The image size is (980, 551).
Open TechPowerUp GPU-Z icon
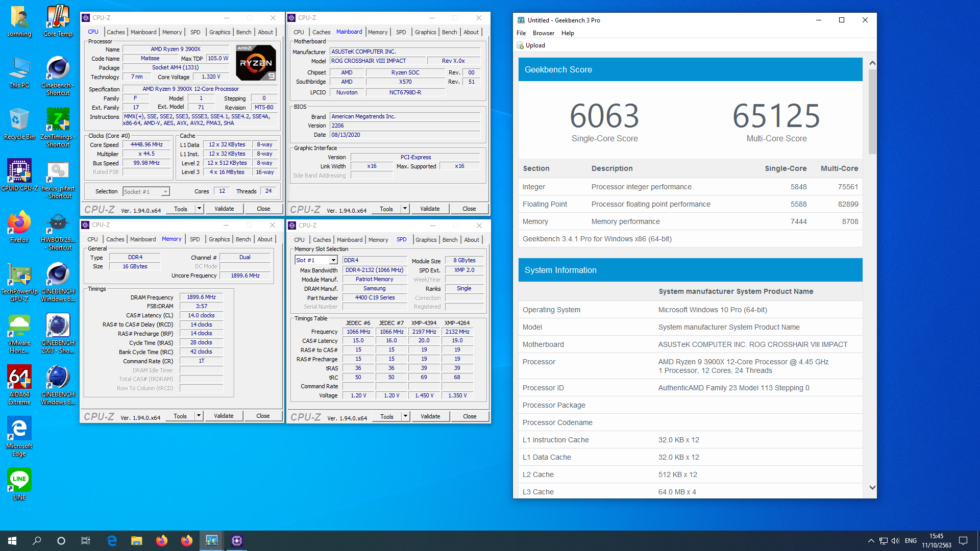tap(19, 283)
